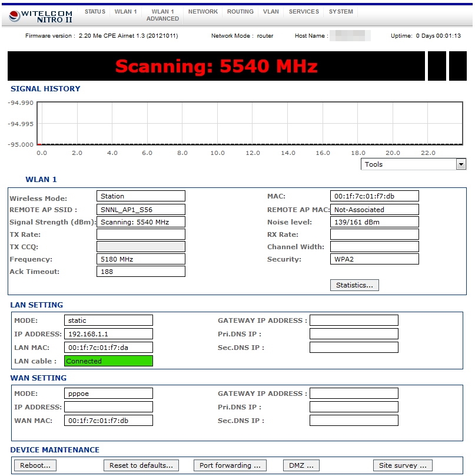Click the Security field showing WPA2
The width and height of the screenshot is (475, 476).
tap(374, 259)
